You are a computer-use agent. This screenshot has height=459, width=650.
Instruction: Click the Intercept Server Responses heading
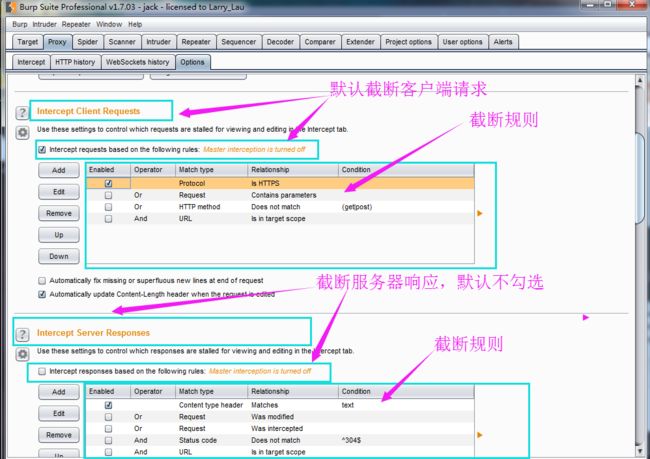coord(93,333)
